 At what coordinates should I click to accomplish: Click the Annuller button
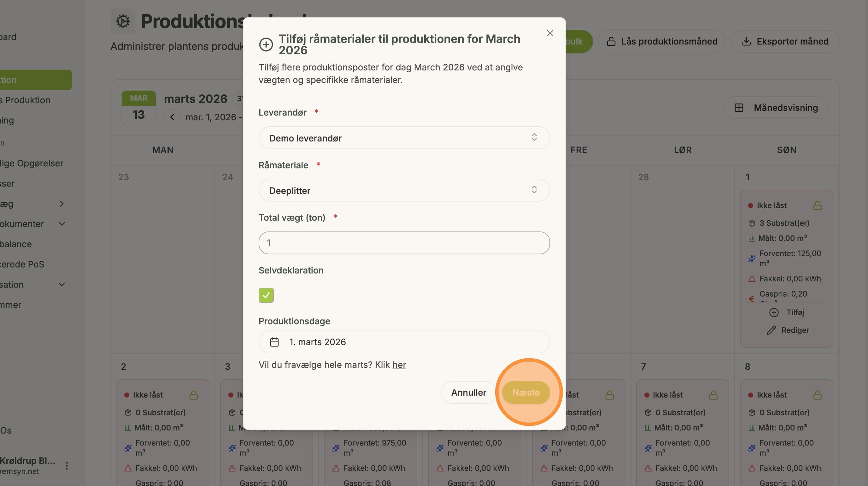[x=468, y=393]
